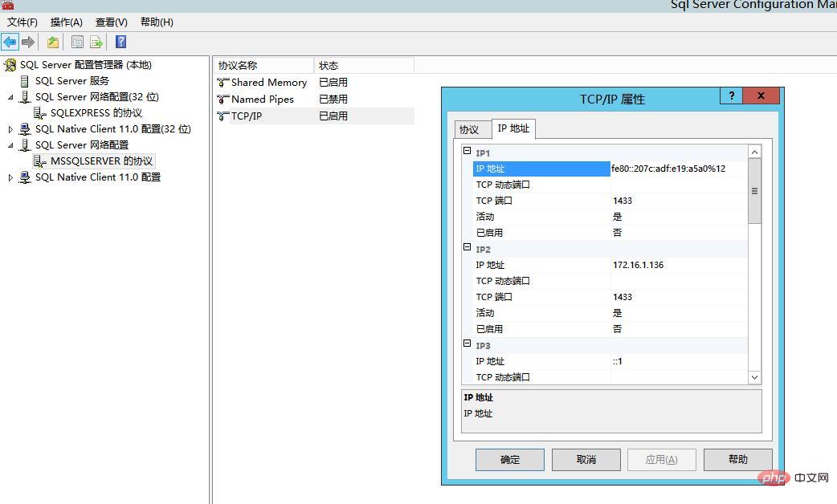Click the 帮助 button in dialog
The height and width of the screenshot is (504, 837).
(737, 460)
